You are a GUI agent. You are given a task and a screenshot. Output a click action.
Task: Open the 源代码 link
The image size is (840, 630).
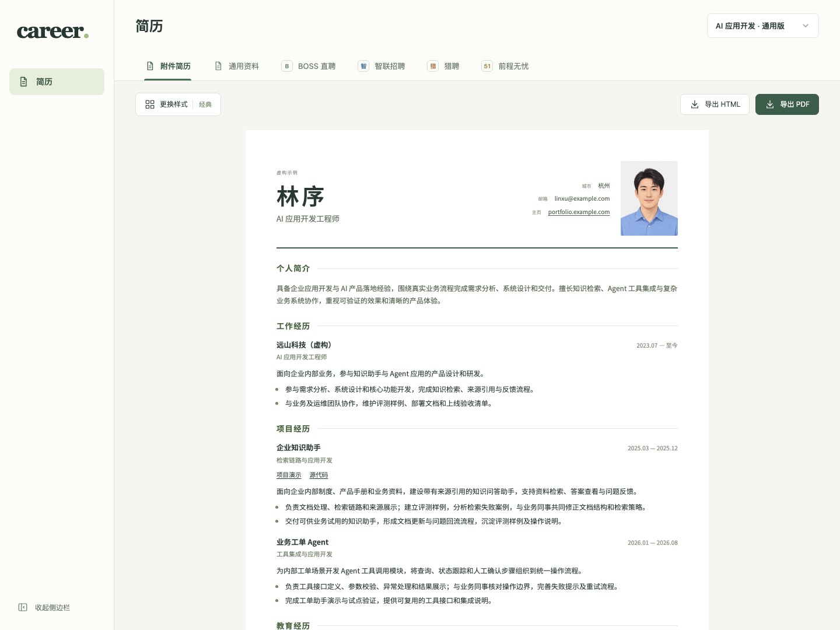tap(318, 475)
